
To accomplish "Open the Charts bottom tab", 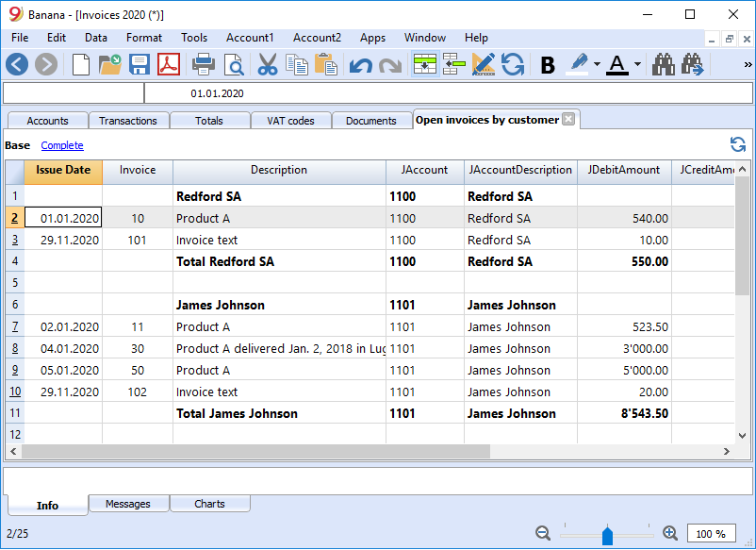I will (x=209, y=504).
